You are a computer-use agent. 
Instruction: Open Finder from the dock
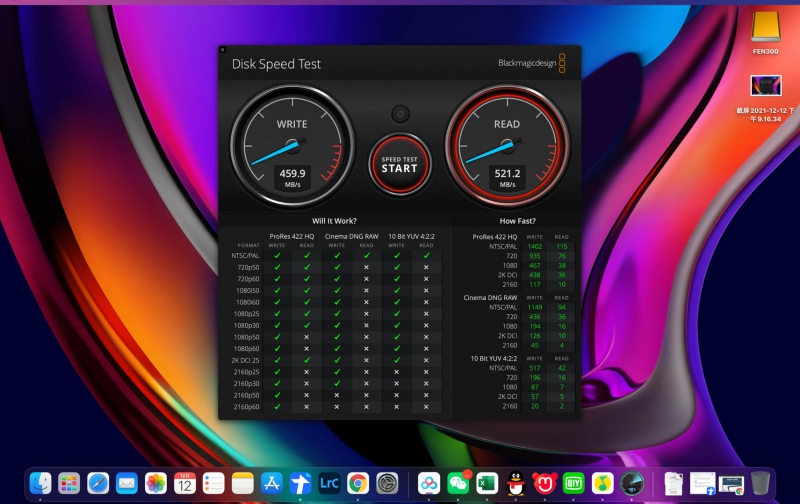40,483
